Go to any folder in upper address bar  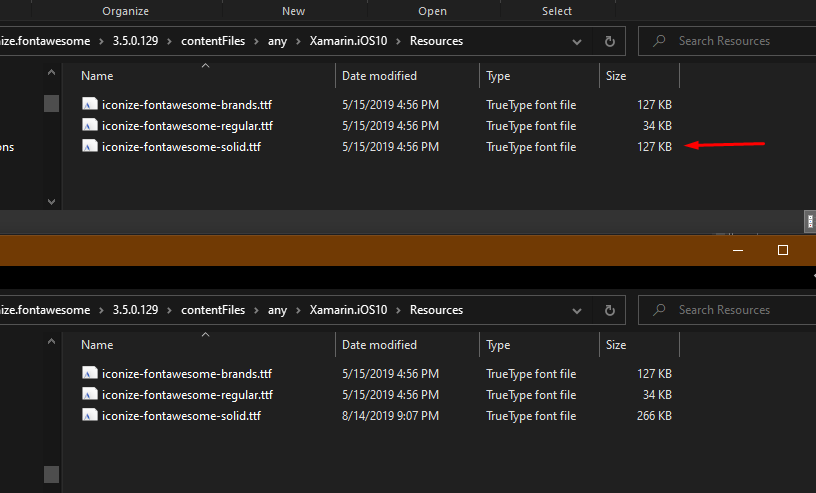[277, 41]
